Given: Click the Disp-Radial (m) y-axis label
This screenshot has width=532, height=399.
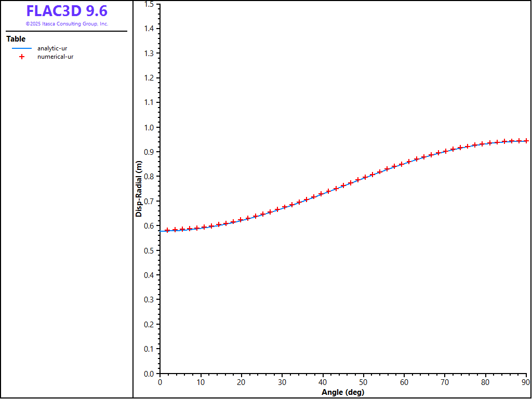Looking at the screenshot, I should [x=139, y=189].
